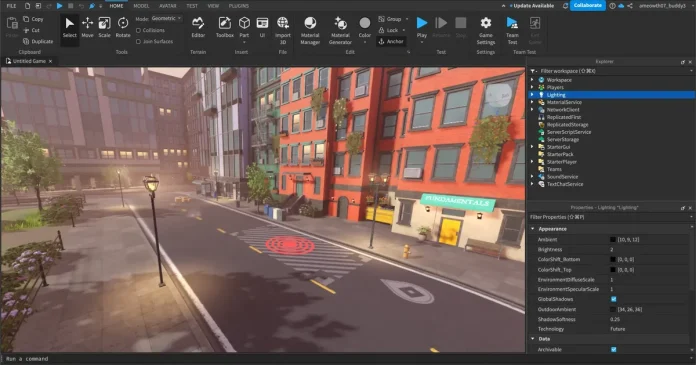This screenshot has height=365, width=696.
Task: Open the Material Generator
Action: pyautogui.click(x=340, y=30)
